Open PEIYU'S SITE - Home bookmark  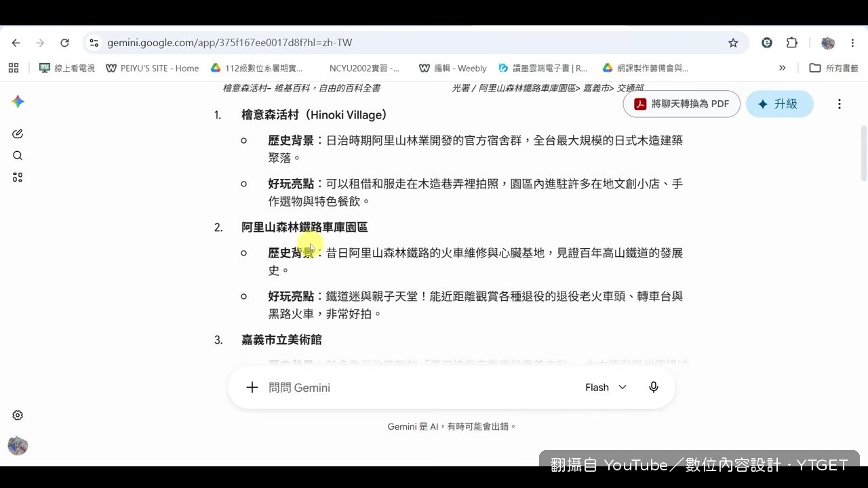coord(153,68)
